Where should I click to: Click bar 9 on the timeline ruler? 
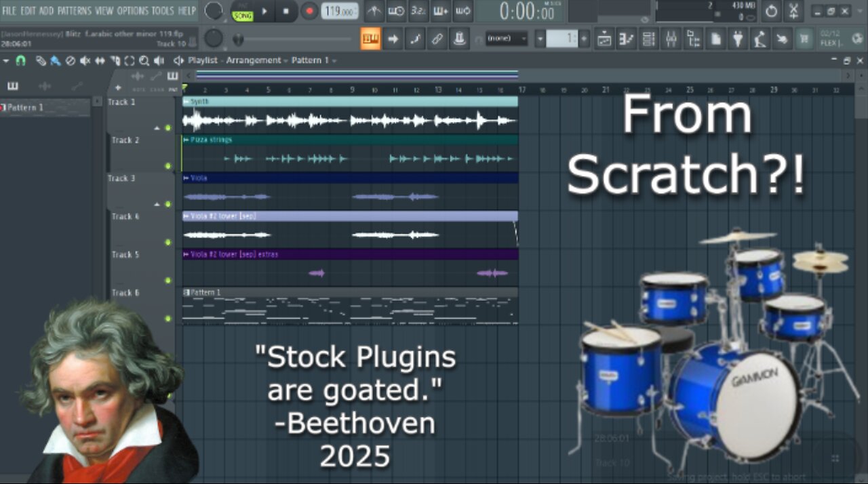click(352, 89)
